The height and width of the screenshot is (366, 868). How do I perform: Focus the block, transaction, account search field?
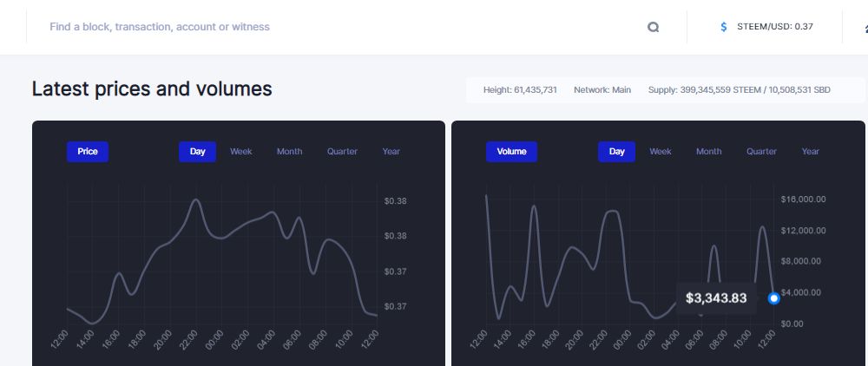point(343,27)
